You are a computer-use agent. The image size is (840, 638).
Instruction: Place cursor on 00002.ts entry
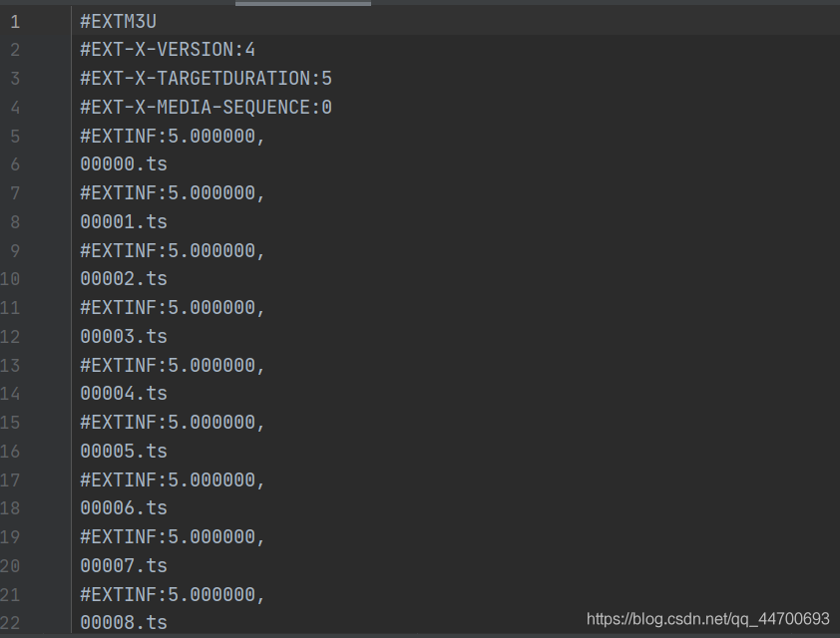[x=124, y=279]
